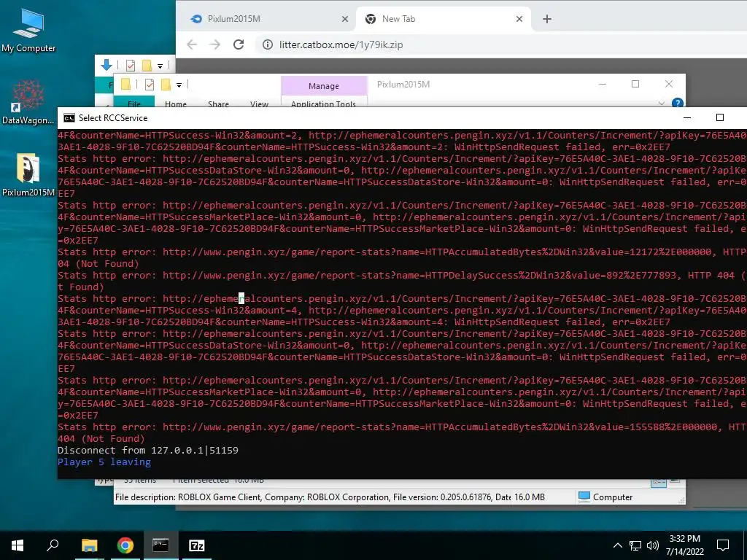Click file description text in Explorer status bar
Screen dimensions: 747x560
point(312,497)
